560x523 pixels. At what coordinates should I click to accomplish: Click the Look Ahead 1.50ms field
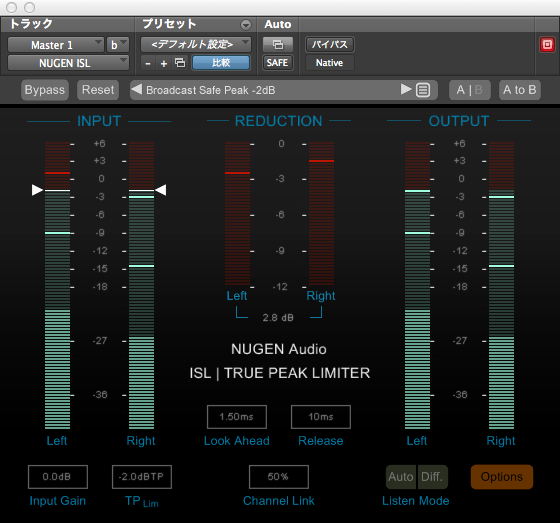coord(237,417)
